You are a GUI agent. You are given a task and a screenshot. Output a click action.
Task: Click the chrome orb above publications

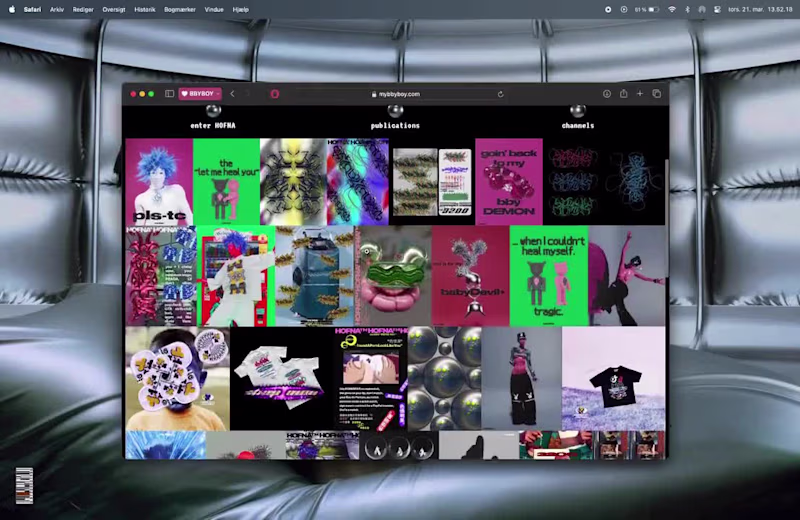pos(395,111)
